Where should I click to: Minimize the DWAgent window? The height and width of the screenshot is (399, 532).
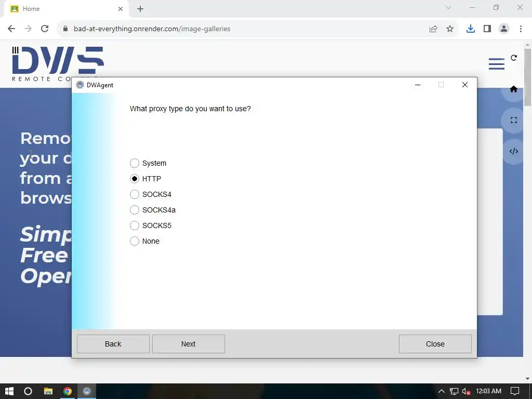point(418,85)
